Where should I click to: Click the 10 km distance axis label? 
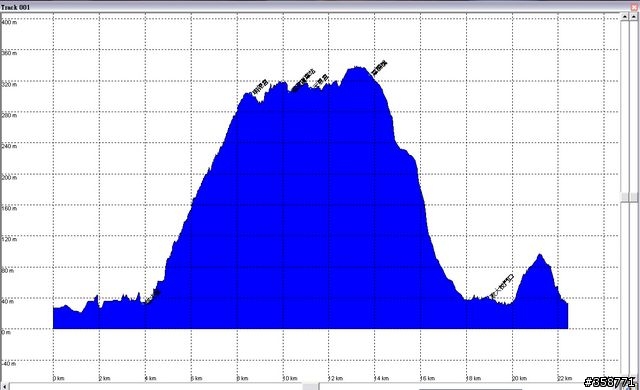click(x=290, y=378)
